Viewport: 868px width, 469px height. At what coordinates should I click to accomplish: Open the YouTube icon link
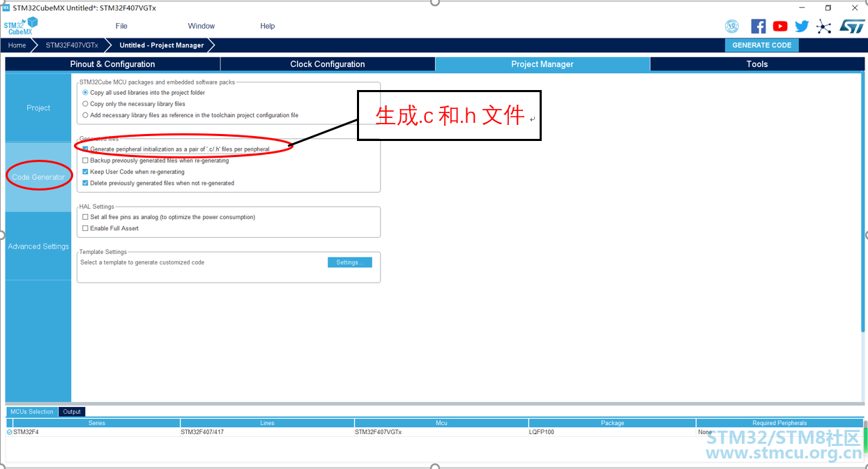pyautogui.click(x=780, y=27)
